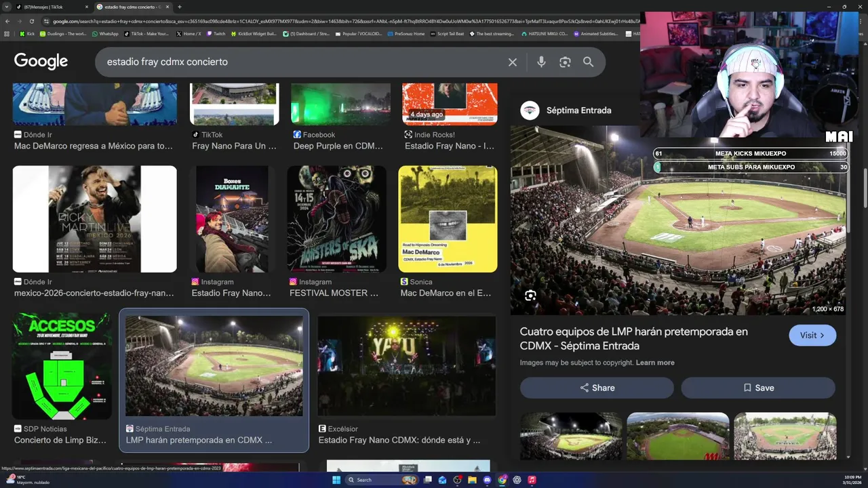Image resolution: width=868 pixels, height=488 pixels.
Task: Open the Duolingo bookmark
Action: tap(63, 33)
